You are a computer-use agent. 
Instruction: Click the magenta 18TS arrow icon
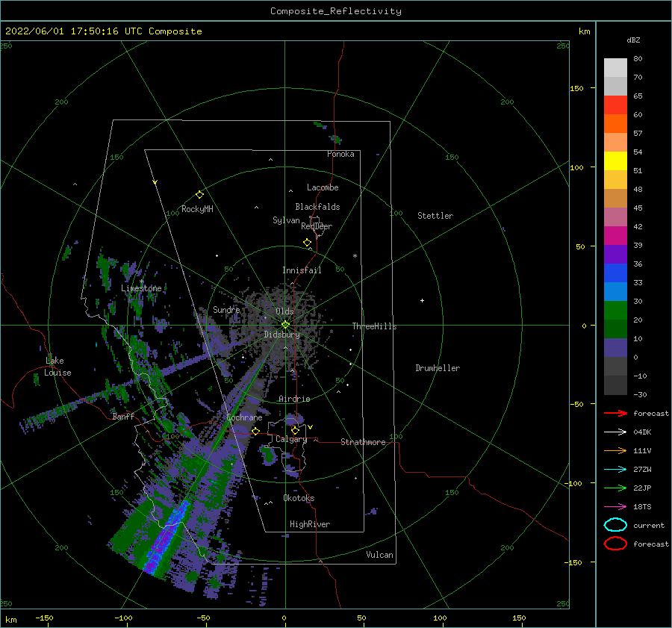tap(615, 506)
